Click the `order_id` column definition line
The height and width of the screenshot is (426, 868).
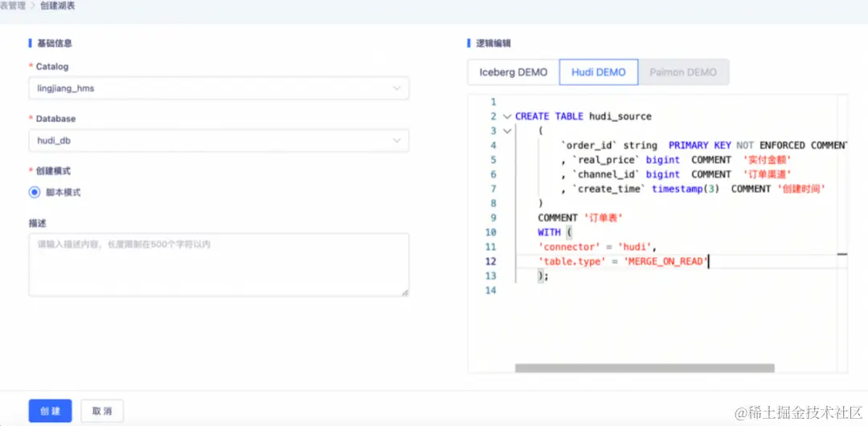[x=704, y=145]
